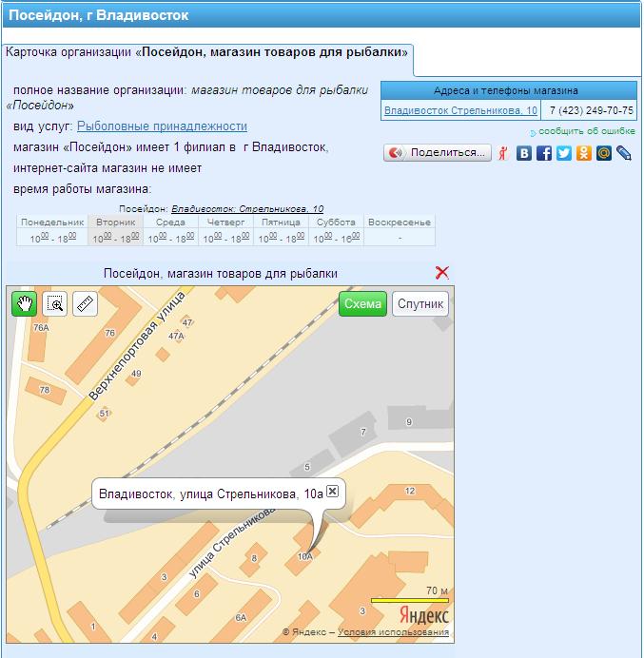
Task: Share via Facebook icon
Action: coord(544,153)
